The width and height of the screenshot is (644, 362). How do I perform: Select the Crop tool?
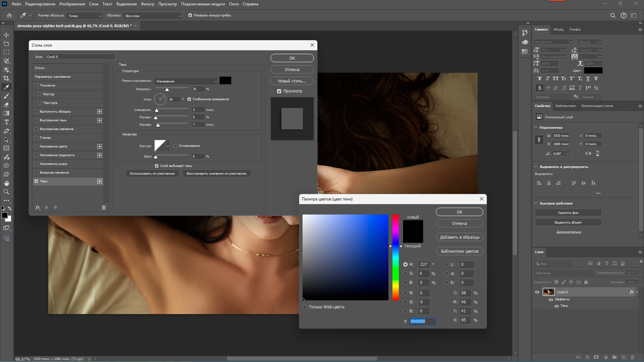(6, 78)
